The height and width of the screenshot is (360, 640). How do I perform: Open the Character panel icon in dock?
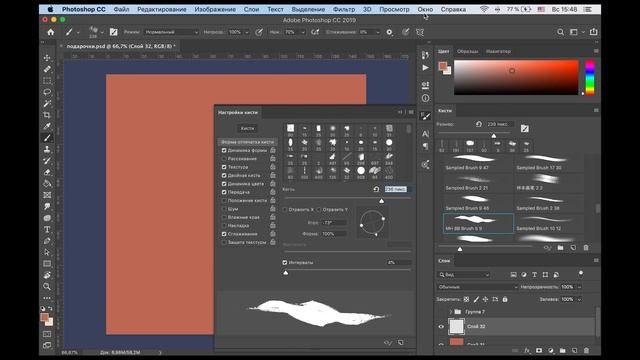[x=425, y=133]
